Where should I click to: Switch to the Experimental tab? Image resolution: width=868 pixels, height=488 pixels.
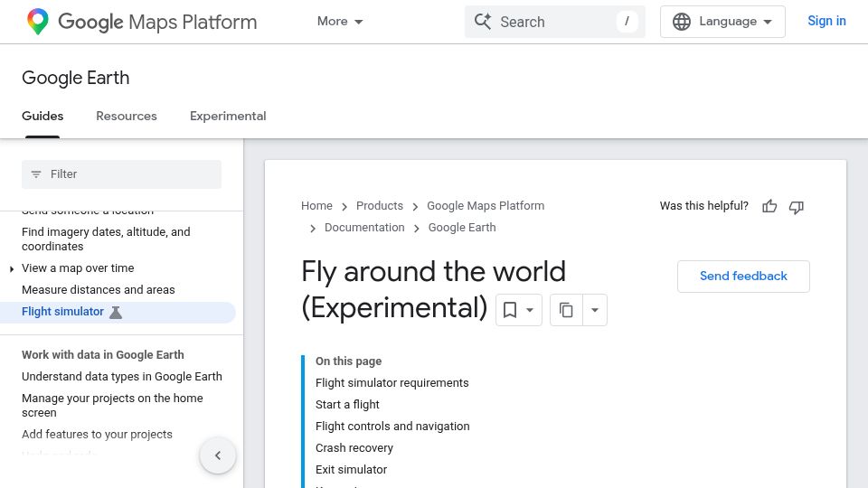pyautogui.click(x=228, y=117)
